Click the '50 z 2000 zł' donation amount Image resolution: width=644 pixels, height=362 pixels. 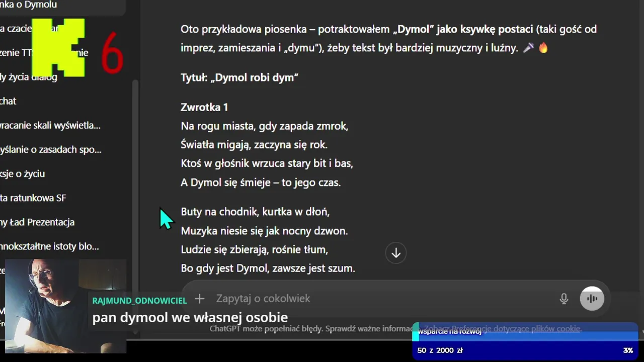[x=440, y=350]
